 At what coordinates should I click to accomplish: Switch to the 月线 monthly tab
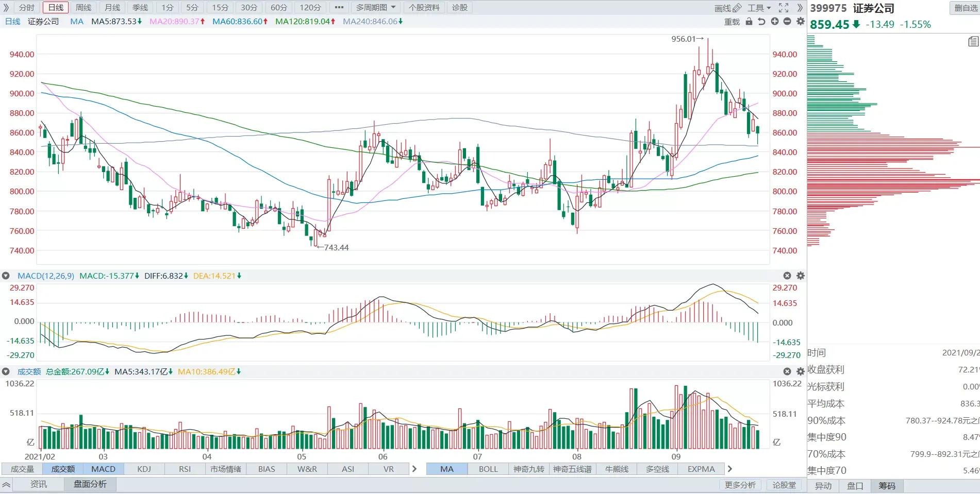click(112, 7)
